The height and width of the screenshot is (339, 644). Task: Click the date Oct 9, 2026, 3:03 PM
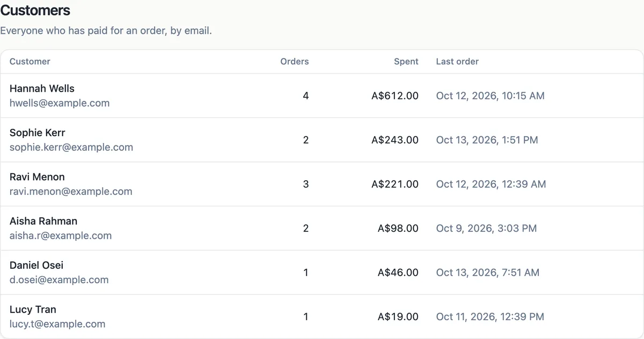486,229
